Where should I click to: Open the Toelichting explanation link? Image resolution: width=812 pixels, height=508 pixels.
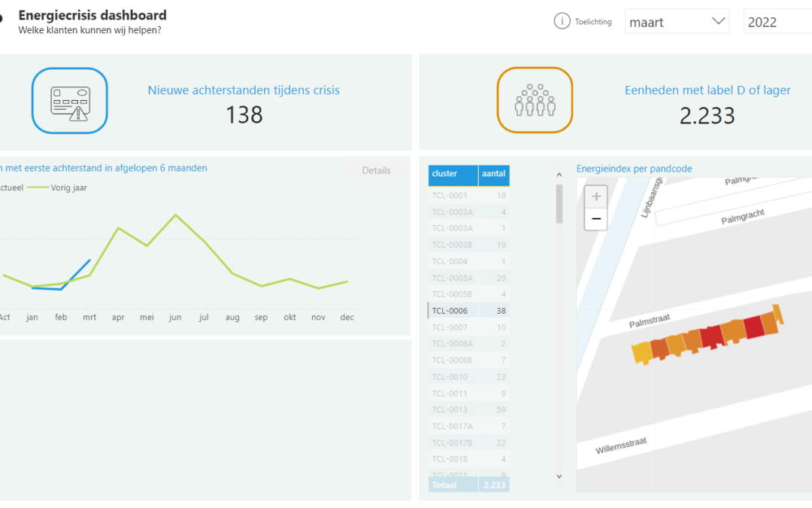click(x=593, y=22)
